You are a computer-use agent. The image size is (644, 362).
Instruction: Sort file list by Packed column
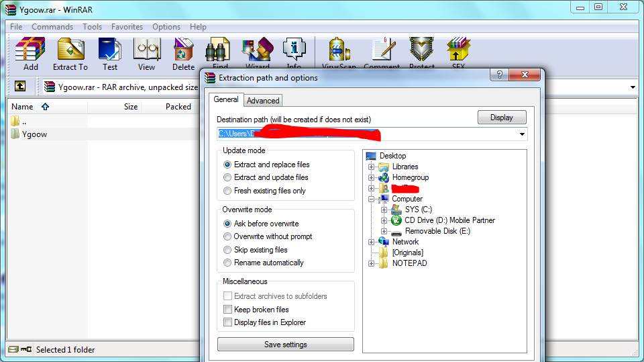point(168,107)
